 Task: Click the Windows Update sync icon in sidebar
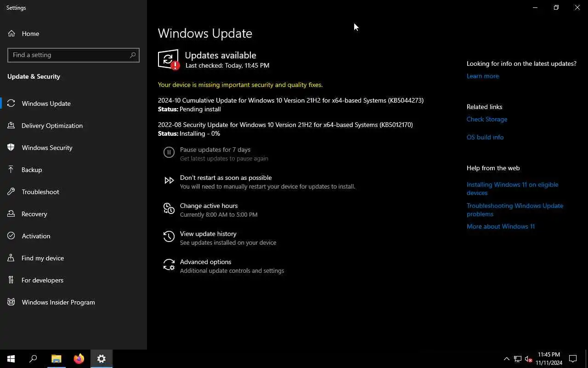11,103
